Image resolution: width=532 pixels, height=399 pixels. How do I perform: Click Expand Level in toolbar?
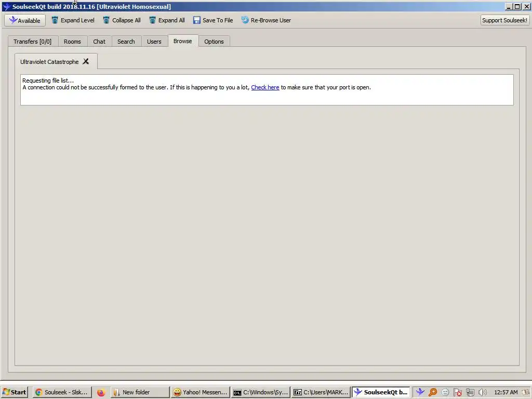coord(73,20)
